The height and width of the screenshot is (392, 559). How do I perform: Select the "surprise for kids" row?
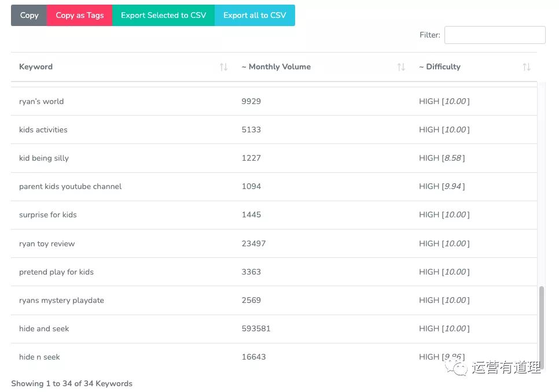[x=274, y=215]
